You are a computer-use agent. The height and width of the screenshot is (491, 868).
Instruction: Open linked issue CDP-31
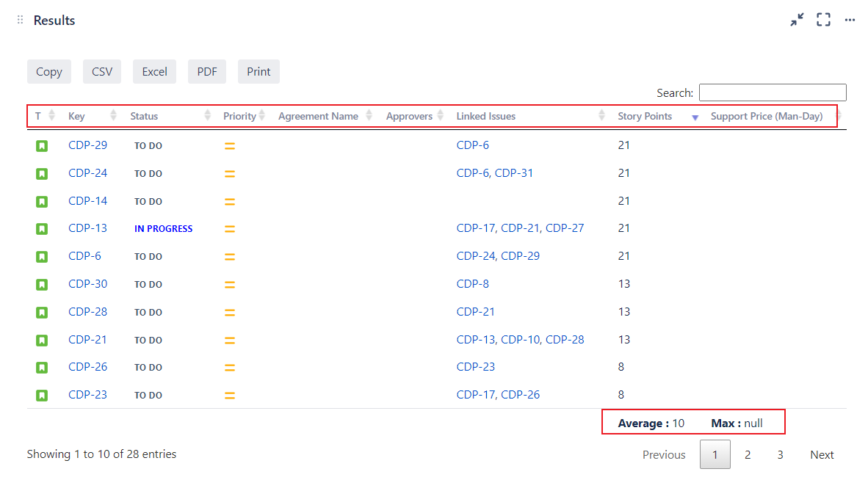[x=514, y=172]
